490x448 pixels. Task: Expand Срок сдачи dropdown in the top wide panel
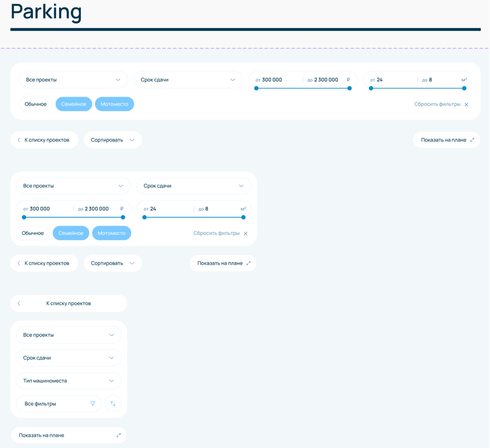coord(188,80)
